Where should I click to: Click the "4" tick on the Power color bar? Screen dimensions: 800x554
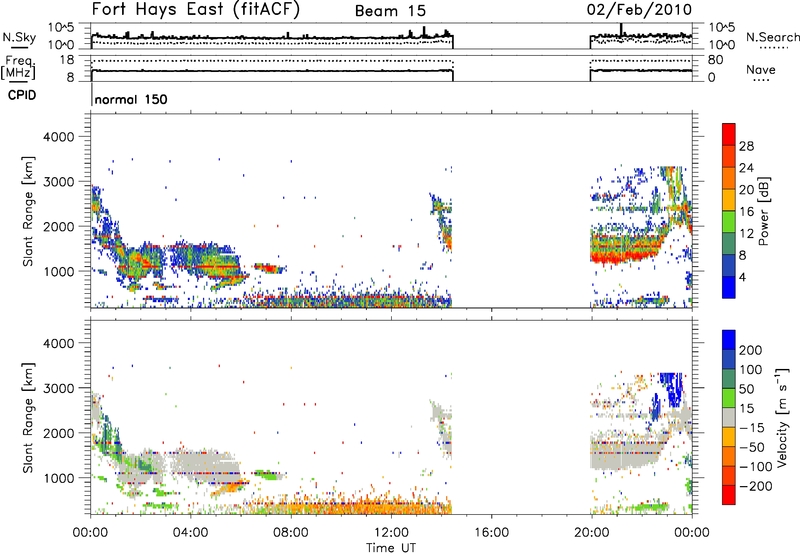[x=742, y=277]
